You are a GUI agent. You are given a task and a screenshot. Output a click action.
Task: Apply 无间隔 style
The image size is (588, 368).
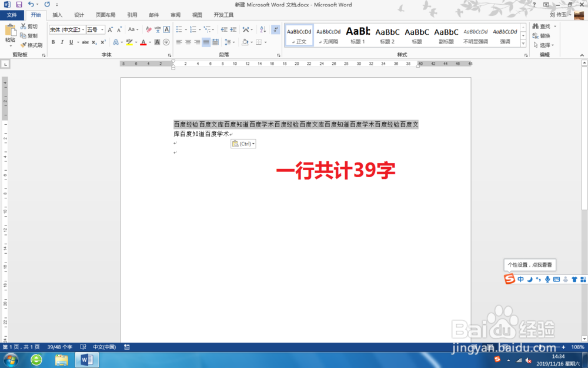(329, 35)
